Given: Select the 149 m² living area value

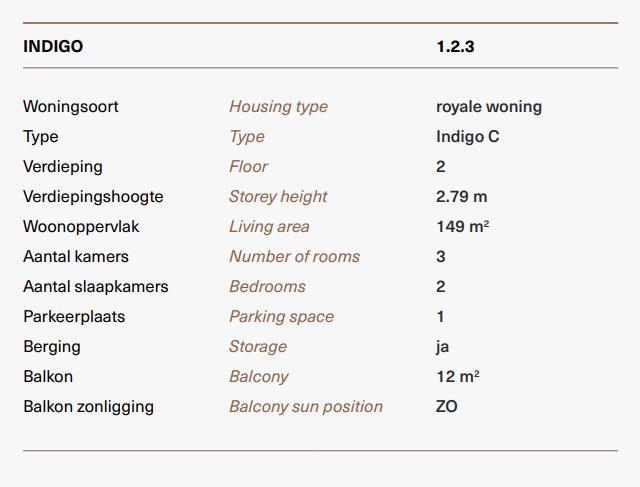Looking at the screenshot, I should tap(462, 227).
